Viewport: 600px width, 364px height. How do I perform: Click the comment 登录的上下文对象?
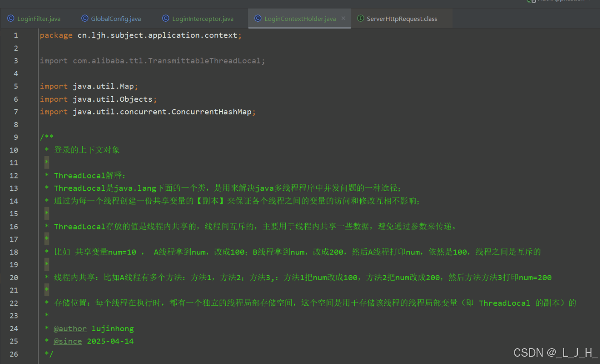click(87, 150)
